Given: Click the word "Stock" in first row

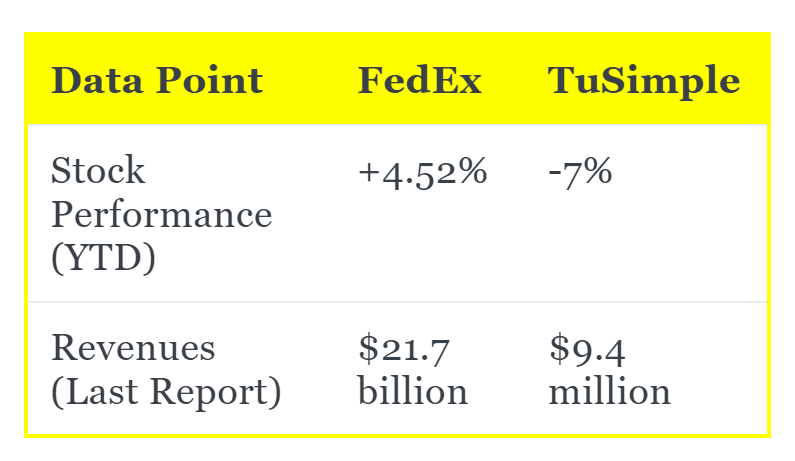Looking at the screenshot, I should click(98, 172).
